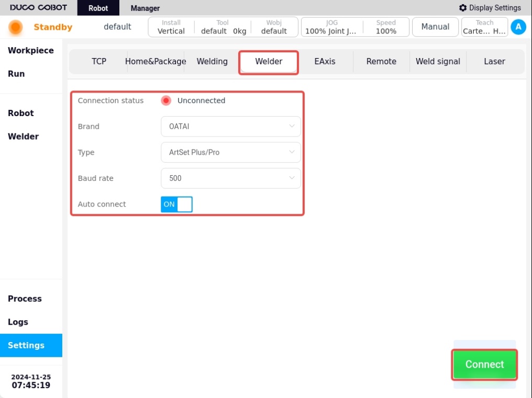Toggle the Auto connect switch

176,204
